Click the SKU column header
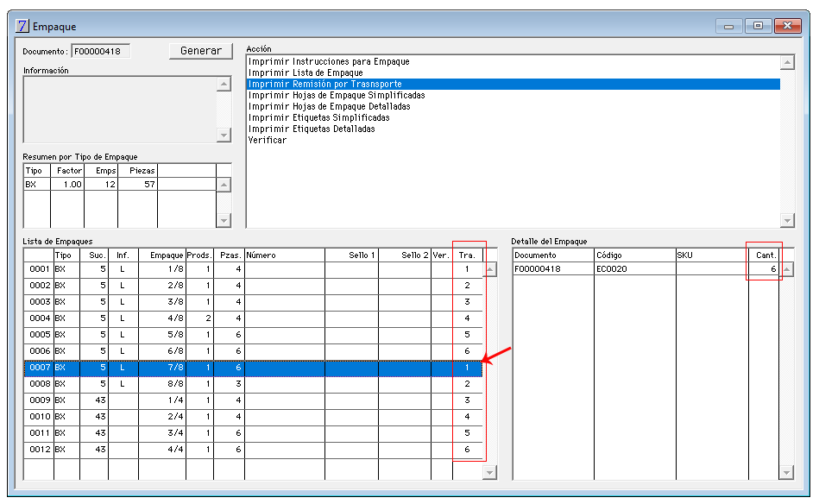The image size is (819, 504). [x=713, y=255]
